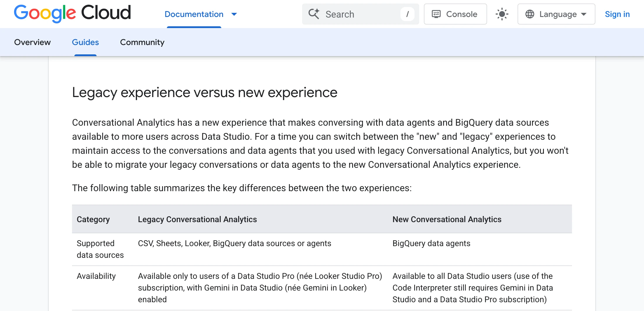Click the 'Category' table header

coord(93,219)
